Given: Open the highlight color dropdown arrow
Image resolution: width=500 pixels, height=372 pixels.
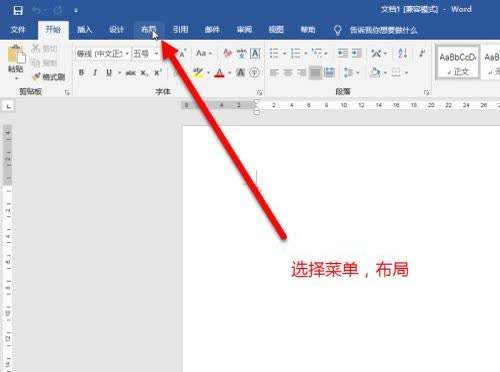Looking at the screenshot, I should [x=208, y=73].
